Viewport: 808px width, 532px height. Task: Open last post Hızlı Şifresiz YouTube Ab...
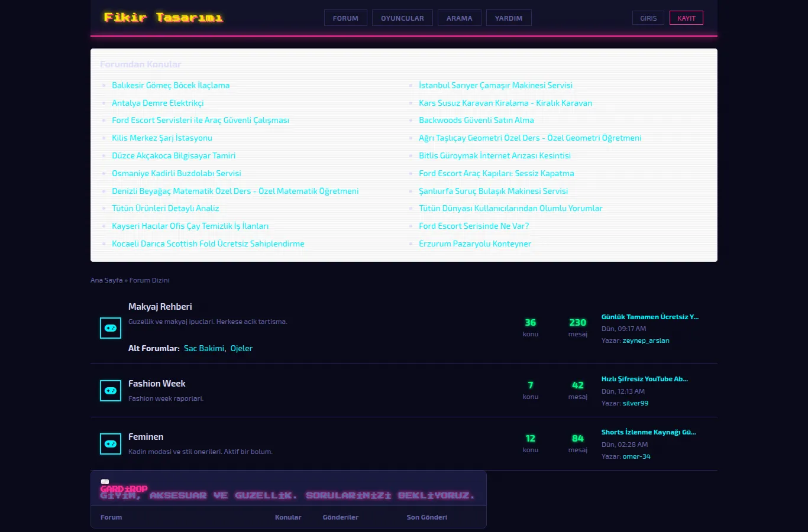click(645, 379)
